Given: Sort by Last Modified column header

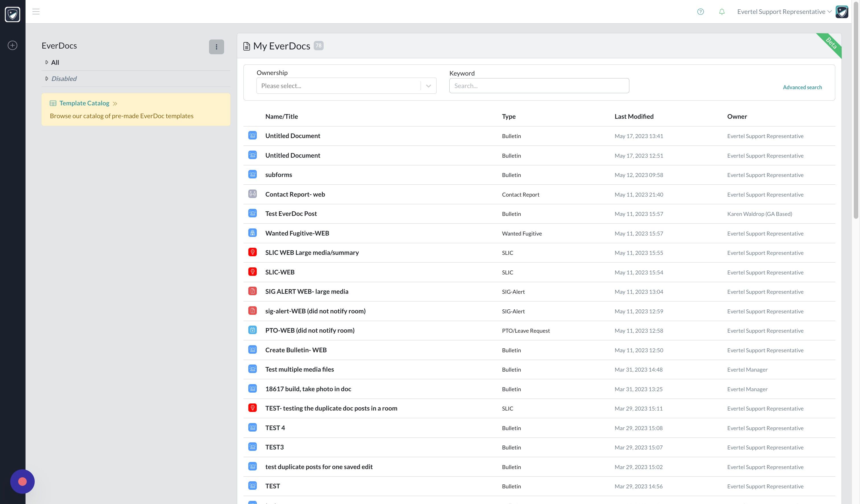Looking at the screenshot, I should (x=634, y=116).
